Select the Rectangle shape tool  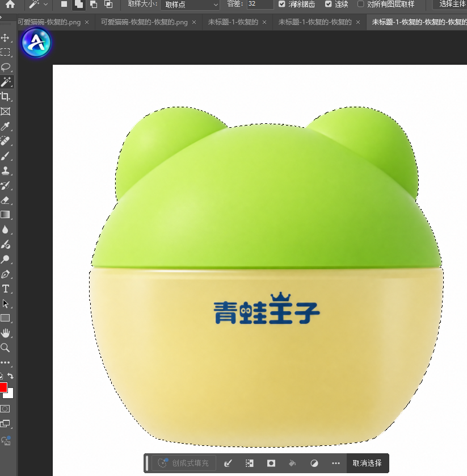(5, 318)
